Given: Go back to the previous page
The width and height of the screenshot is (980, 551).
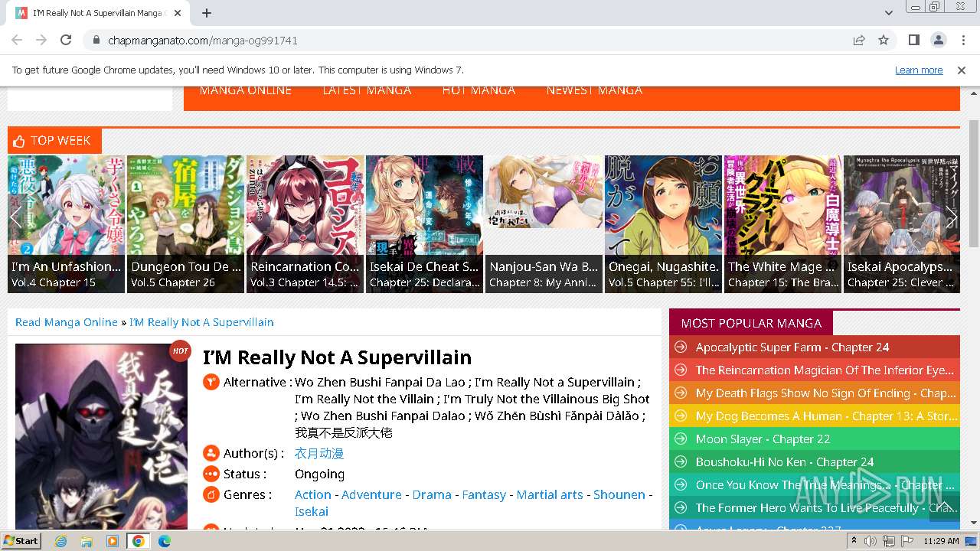Looking at the screenshot, I should click(x=17, y=40).
